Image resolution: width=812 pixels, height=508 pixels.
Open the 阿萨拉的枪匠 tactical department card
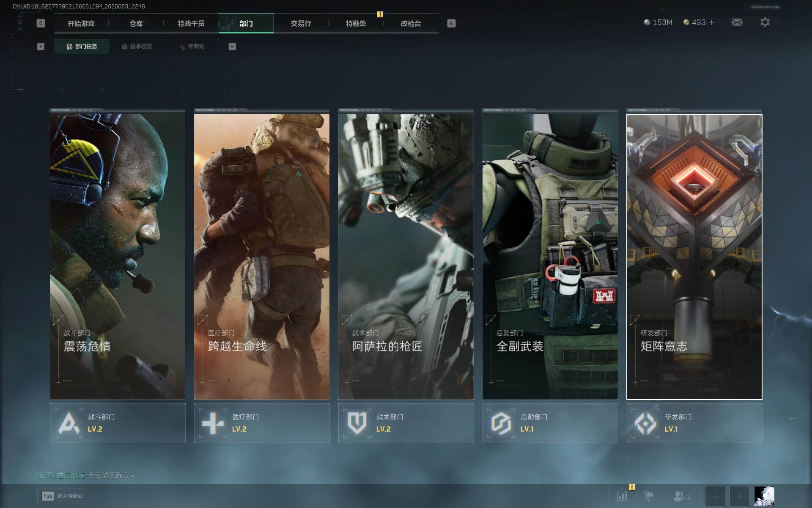[x=406, y=257]
